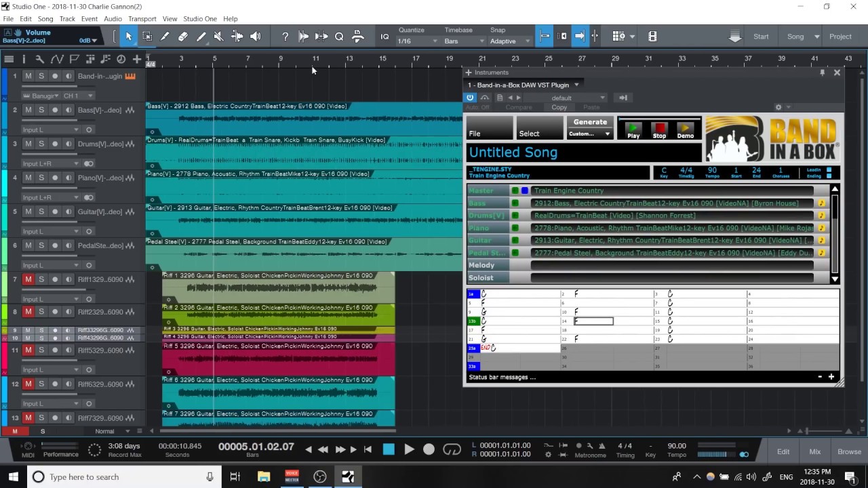Viewport: 868px width, 488px height.
Task: Click the IQ input quantize button
Action: click(x=384, y=37)
